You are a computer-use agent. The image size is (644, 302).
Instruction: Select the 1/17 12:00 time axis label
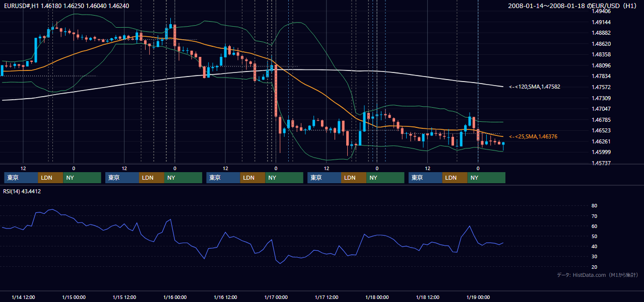(327, 297)
